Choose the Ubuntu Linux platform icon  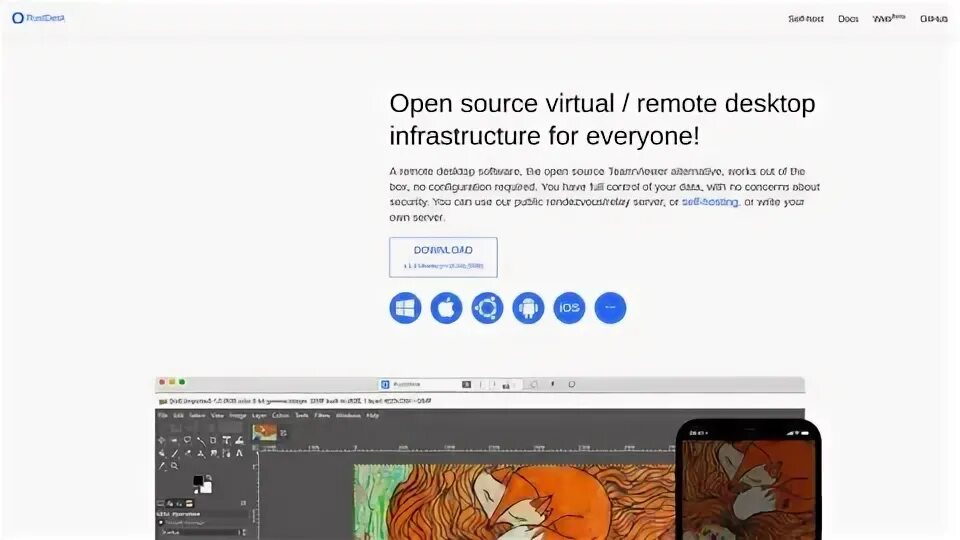tap(487, 308)
